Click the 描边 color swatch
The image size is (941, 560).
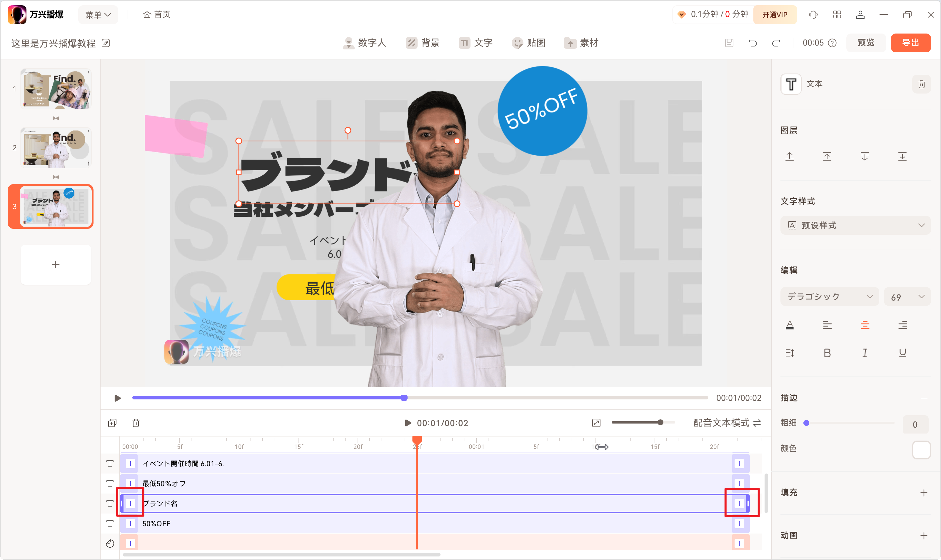point(921,449)
